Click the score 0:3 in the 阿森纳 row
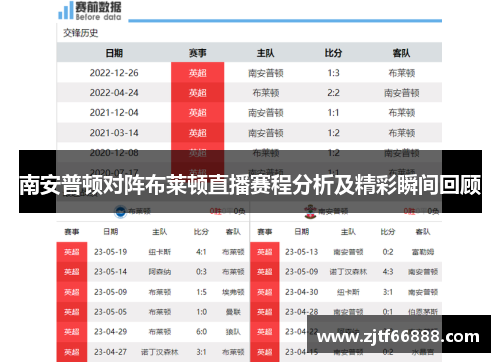Image resolution: width=500 pixels, height=362 pixels. point(201,272)
